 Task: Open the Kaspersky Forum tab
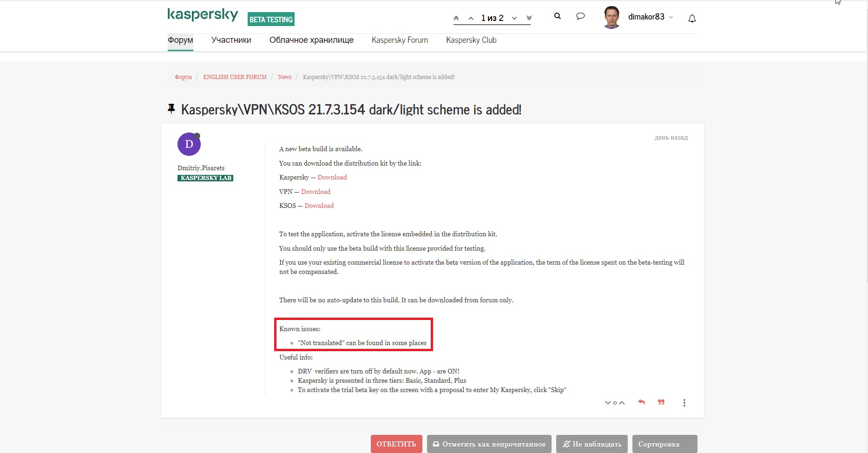(x=400, y=40)
